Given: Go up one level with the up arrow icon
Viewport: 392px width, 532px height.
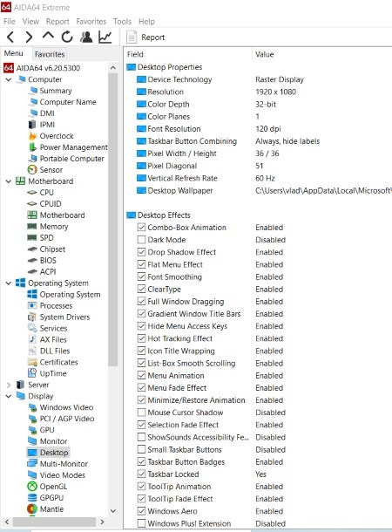Looking at the screenshot, I should coord(48,36).
